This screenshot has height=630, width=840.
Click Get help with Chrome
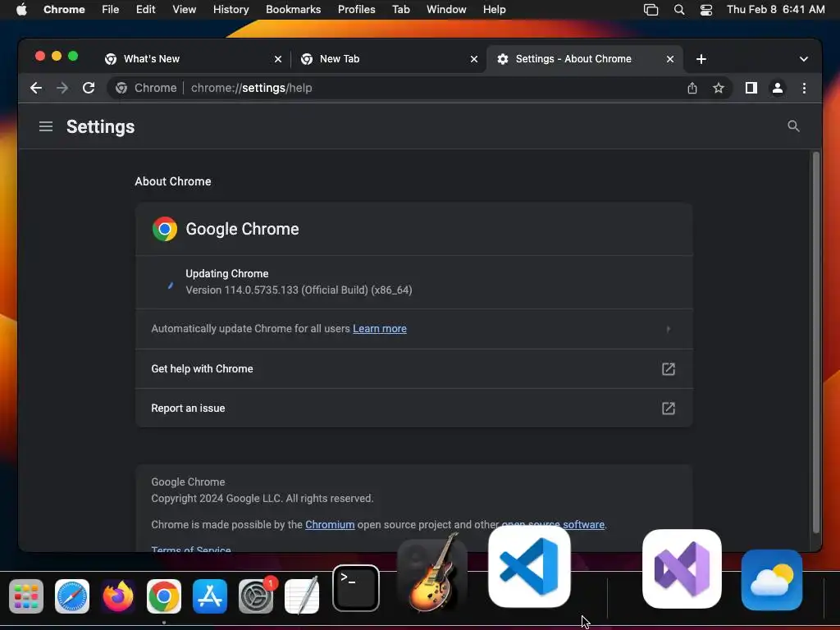[x=414, y=368]
